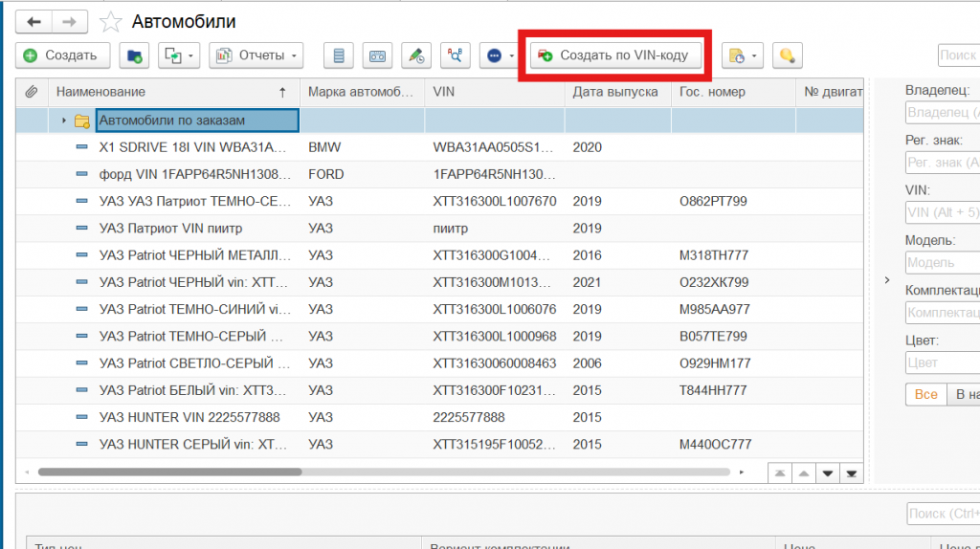Click the pencil edit icon in toolbar

click(x=416, y=55)
